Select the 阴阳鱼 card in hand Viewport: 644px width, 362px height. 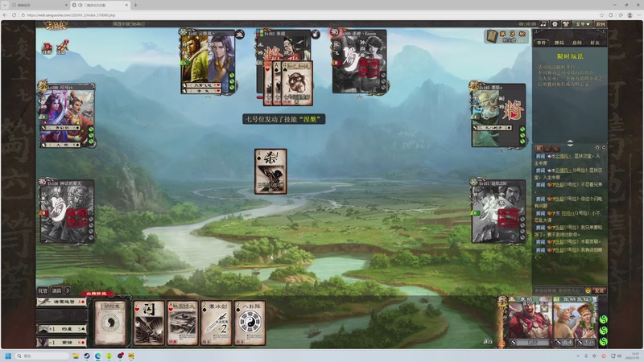[110, 323]
